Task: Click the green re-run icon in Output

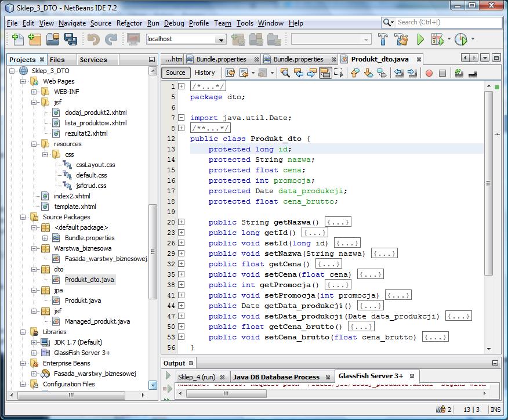Action: click(168, 375)
